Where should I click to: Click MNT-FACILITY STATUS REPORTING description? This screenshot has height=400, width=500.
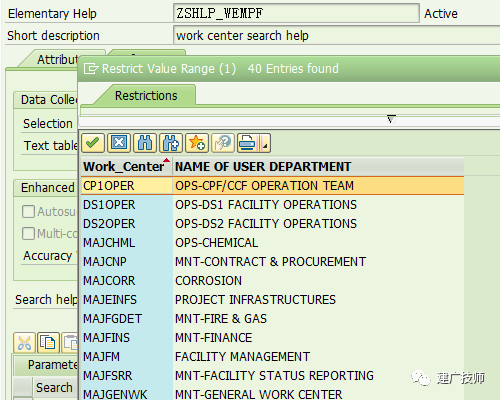274,376
